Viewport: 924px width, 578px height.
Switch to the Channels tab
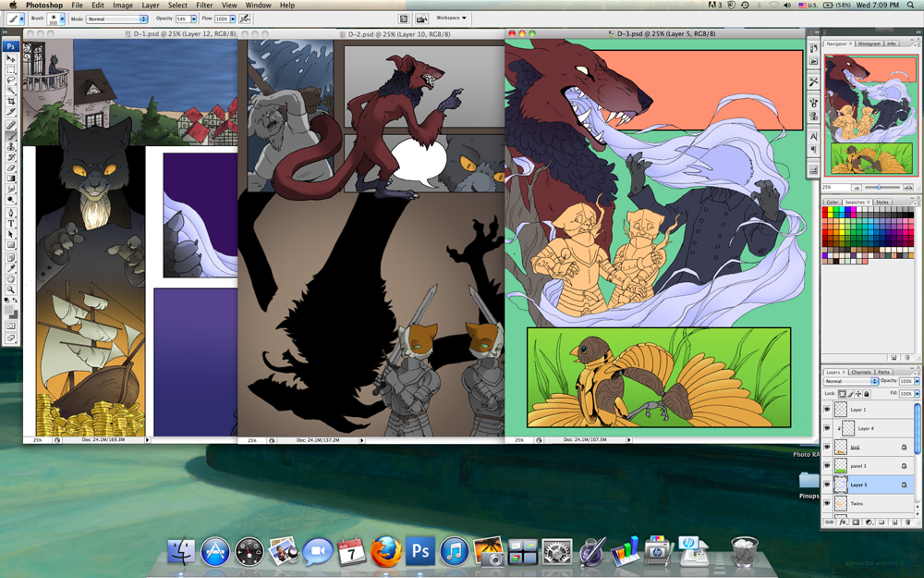(x=860, y=372)
